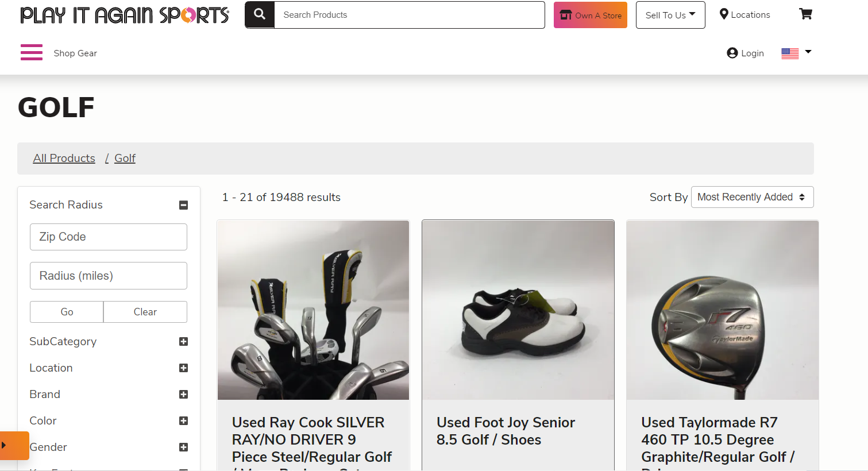Click the Play It Again Sports logo

pyautogui.click(x=125, y=15)
